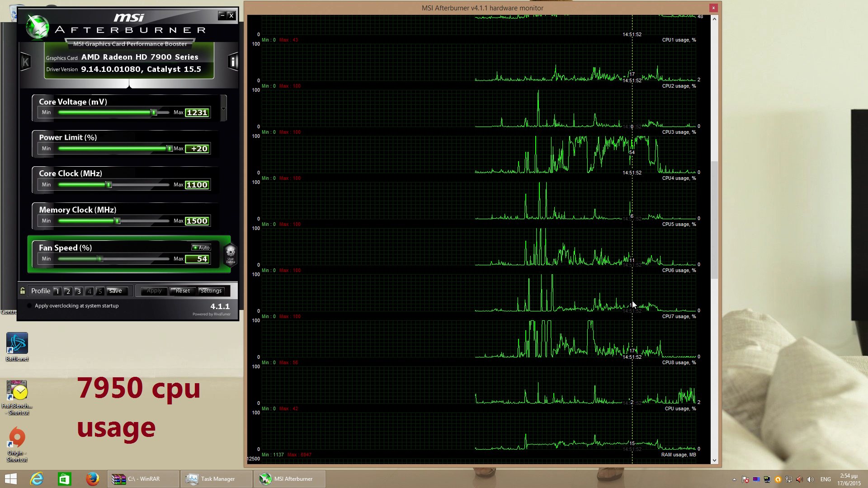Click hardware monitor scrollbar down arrow
Screen dimensions: 868x488
714,460
